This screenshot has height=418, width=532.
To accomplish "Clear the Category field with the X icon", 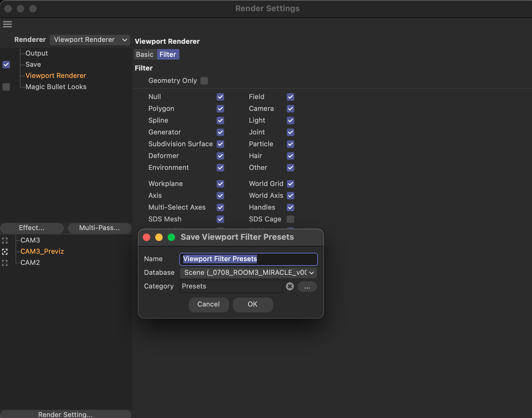I will coord(290,286).
